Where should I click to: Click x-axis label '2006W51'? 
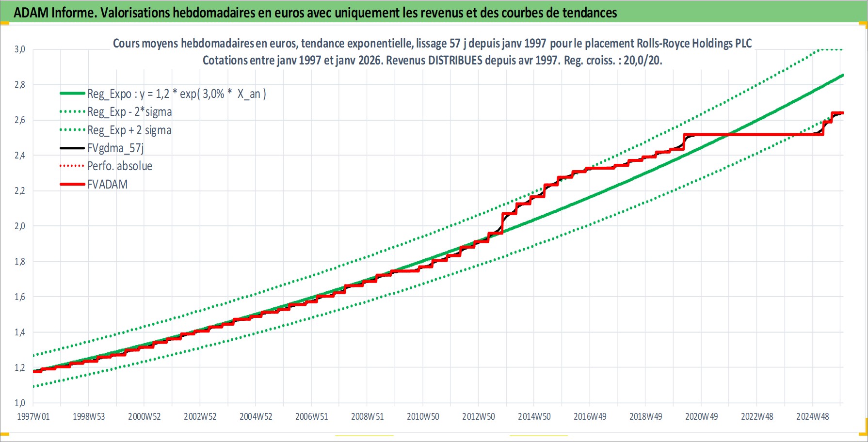(x=312, y=417)
